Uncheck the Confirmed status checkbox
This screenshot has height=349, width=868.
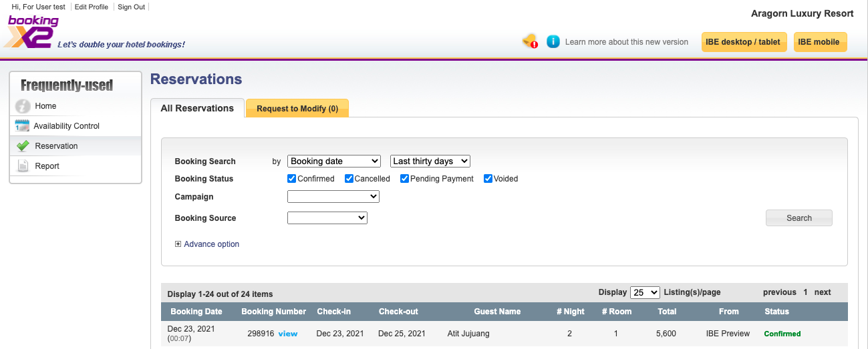tap(291, 179)
